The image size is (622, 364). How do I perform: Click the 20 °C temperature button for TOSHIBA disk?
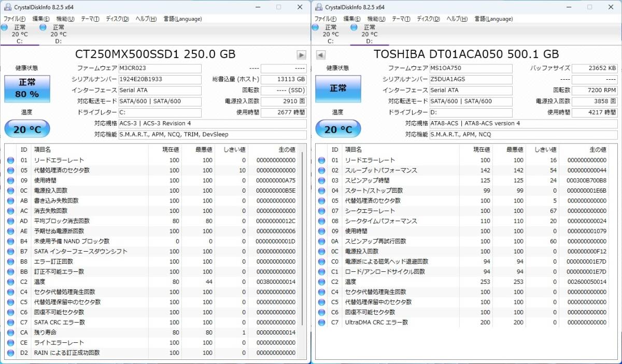pyautogui.click(x=338, y=129)
